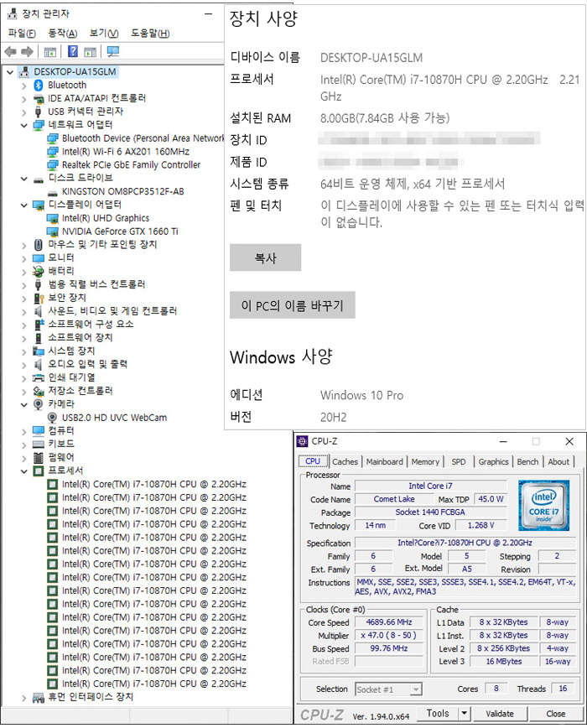Collapse the 네트워크 어댑터 category
Viewport: 587px width, 728px height.
(23, 125)
